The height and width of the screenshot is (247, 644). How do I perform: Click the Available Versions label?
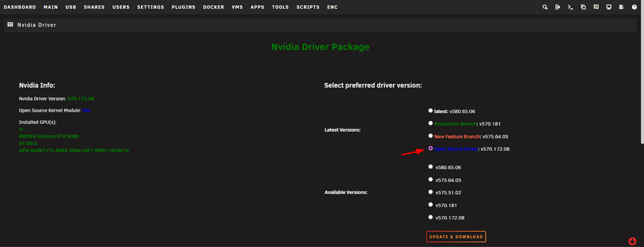346,192
